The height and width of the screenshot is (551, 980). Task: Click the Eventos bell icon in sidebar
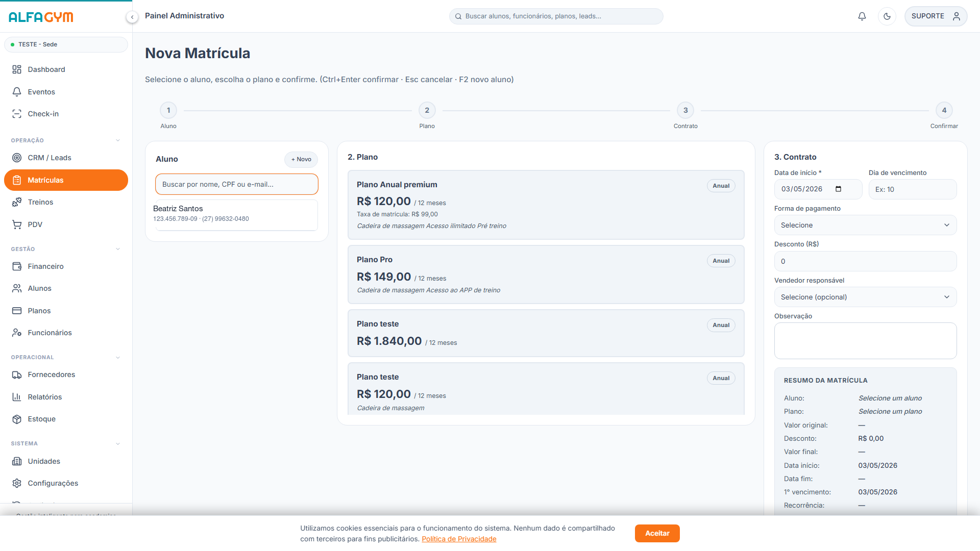click(x=17, y=92)
